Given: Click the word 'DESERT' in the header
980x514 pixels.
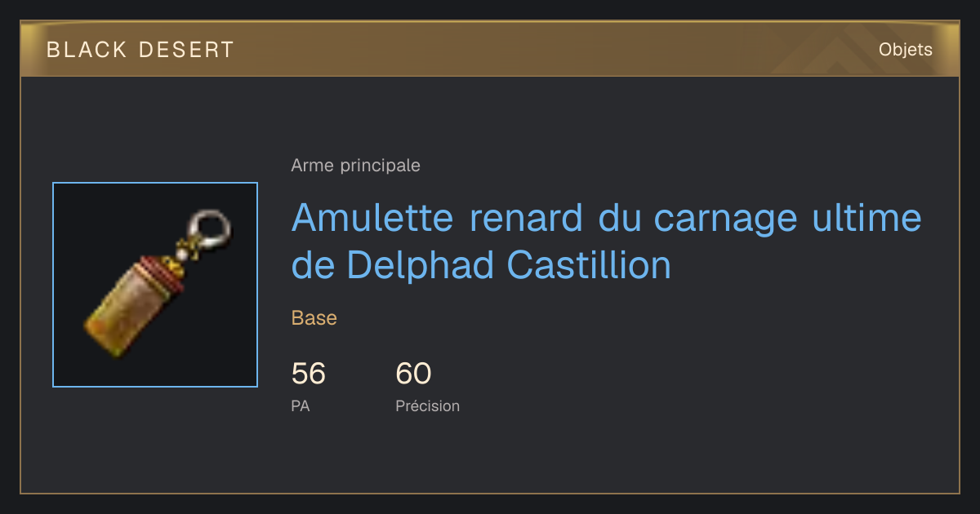Looking at the screenshot, I should [187, 50].
